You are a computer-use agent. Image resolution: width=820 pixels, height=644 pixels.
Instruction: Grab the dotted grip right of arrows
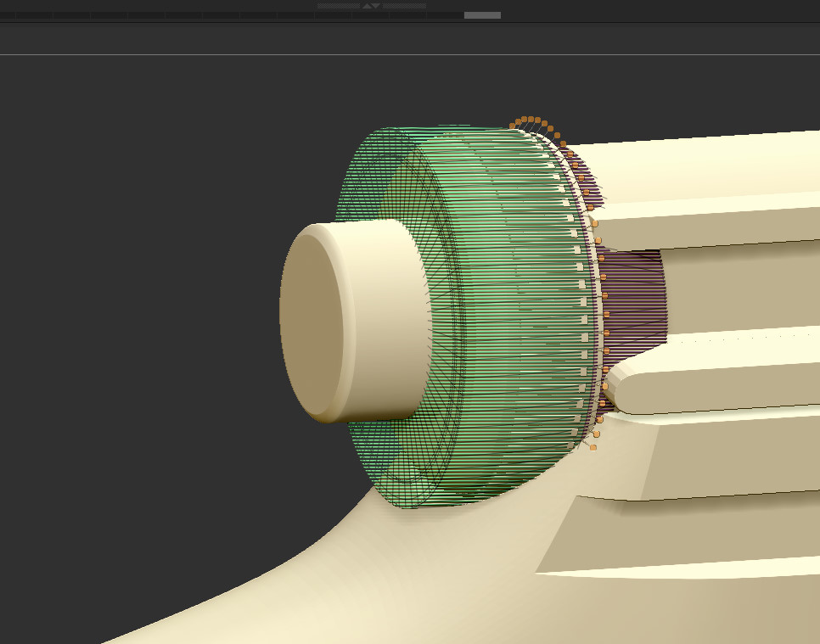pos(404,6)
